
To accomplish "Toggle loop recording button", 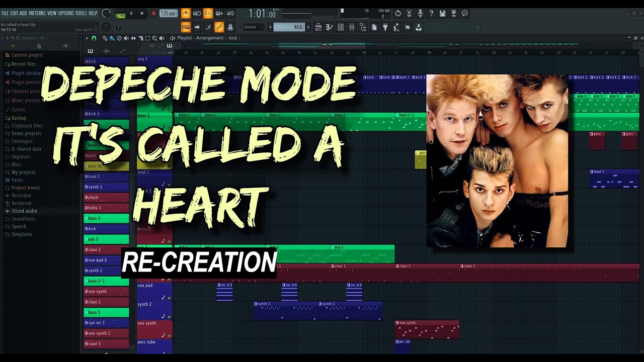I will point(230,14).
